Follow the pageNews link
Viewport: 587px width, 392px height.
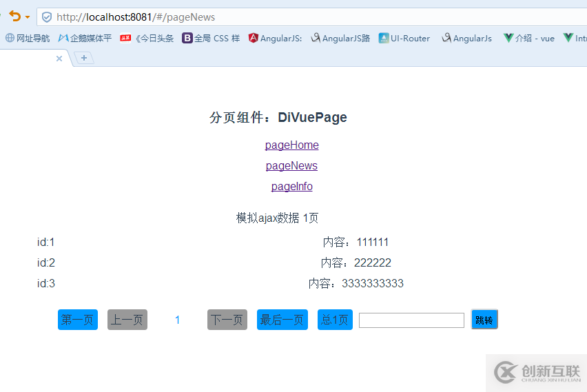(291, 165)
